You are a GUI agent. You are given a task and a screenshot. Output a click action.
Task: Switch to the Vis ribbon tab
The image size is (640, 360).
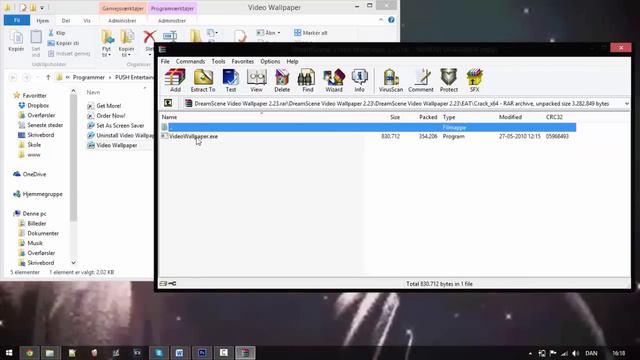point(87,20)
